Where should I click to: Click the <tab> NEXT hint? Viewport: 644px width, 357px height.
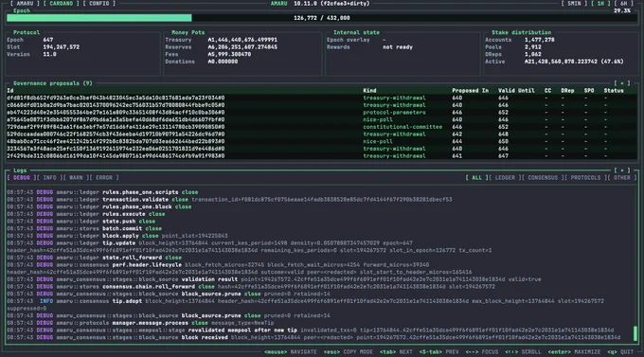(x=396, y=352)
